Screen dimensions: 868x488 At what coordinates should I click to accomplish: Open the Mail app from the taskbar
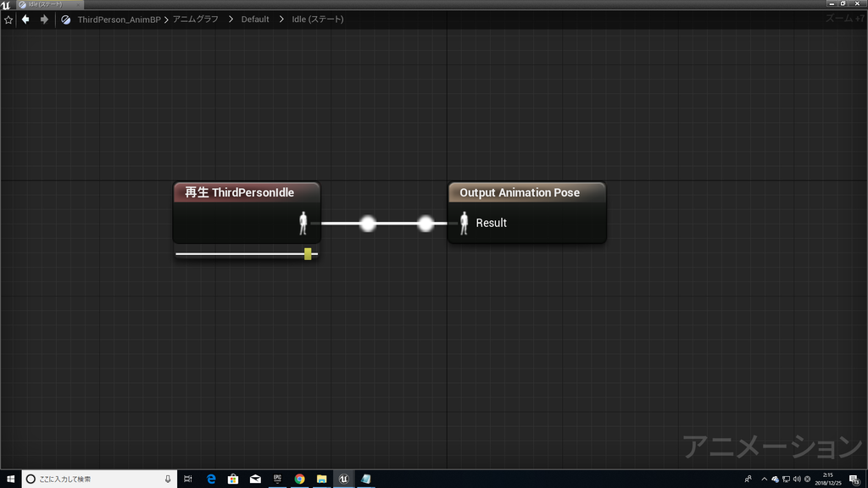pos(255,480)
